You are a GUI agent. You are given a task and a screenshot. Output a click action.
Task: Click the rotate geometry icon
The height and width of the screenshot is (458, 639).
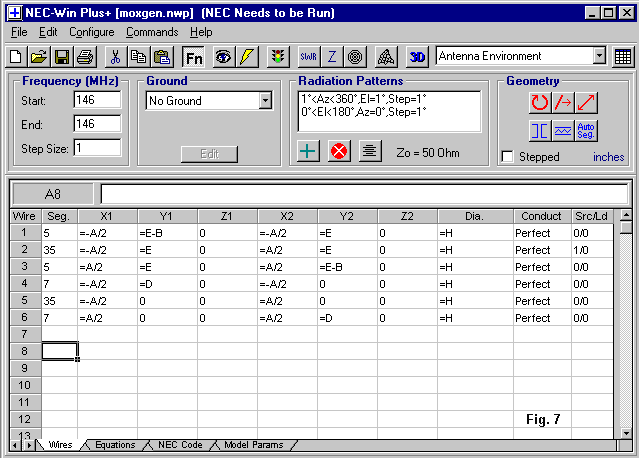coord(540,102)
